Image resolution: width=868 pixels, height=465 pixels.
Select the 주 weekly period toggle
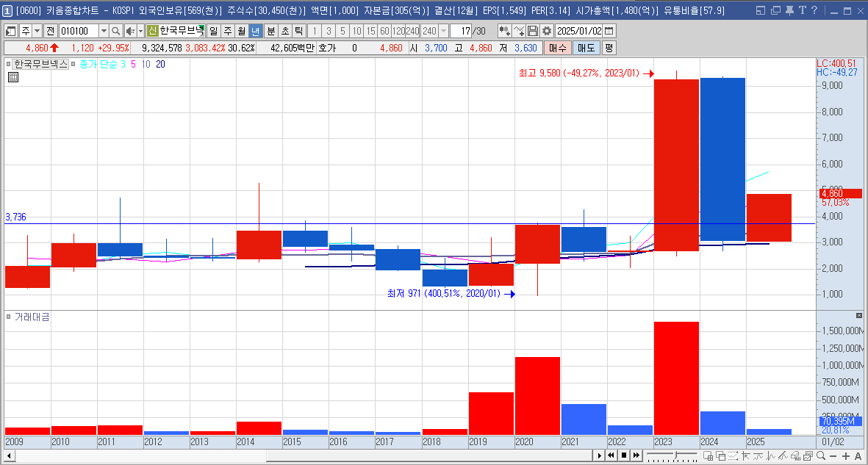click(x=228, y=31)
